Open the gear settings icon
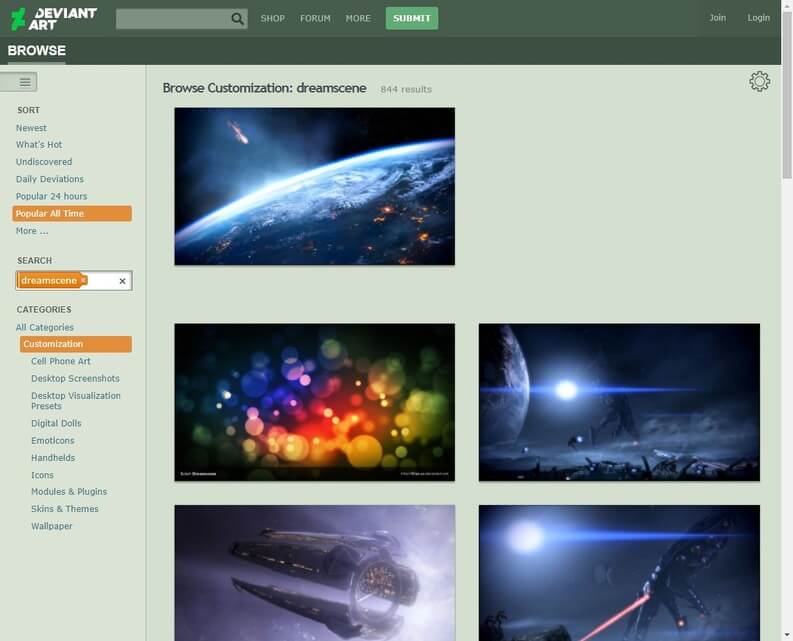793x641 pixels. point(759,81)
